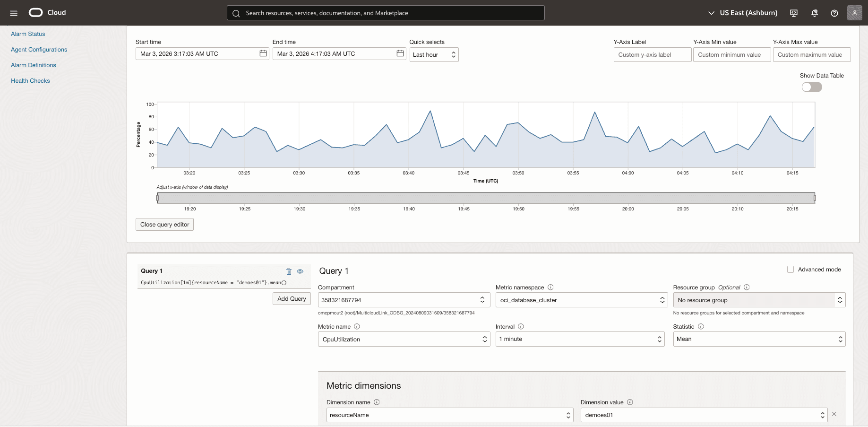Click the Add Query button

pos(291,298)
